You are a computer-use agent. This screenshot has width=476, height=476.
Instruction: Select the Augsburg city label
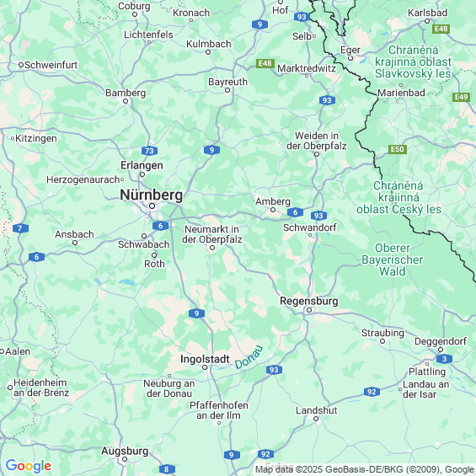tap(125, 451)
